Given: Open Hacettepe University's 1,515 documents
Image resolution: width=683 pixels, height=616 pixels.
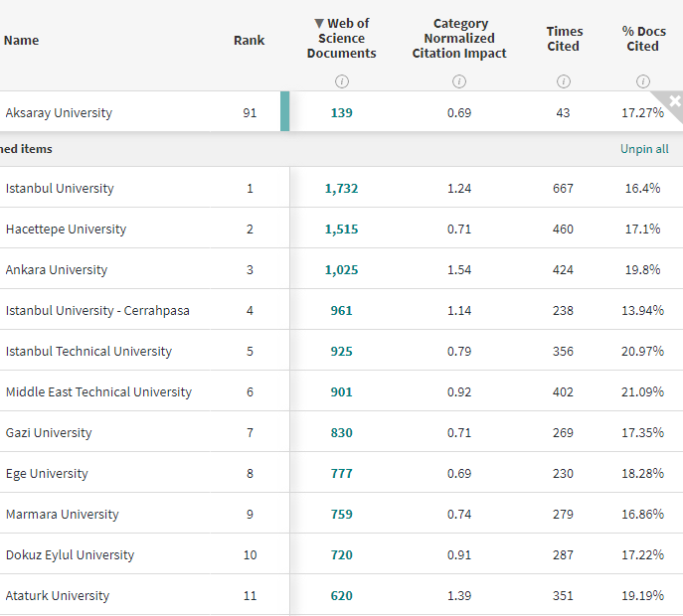Looking at the screenshot, I should 341,230.
